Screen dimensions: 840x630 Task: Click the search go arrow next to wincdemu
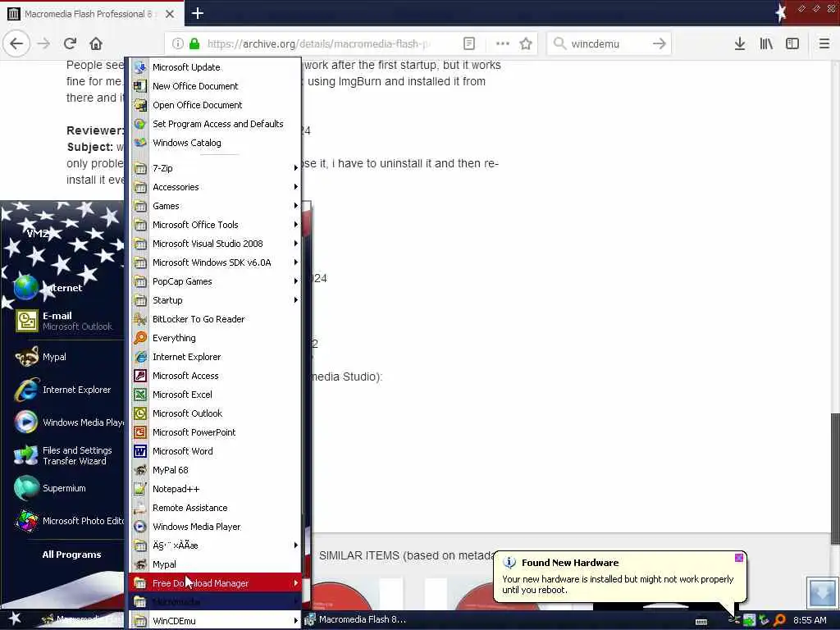(x=660, y=43)
